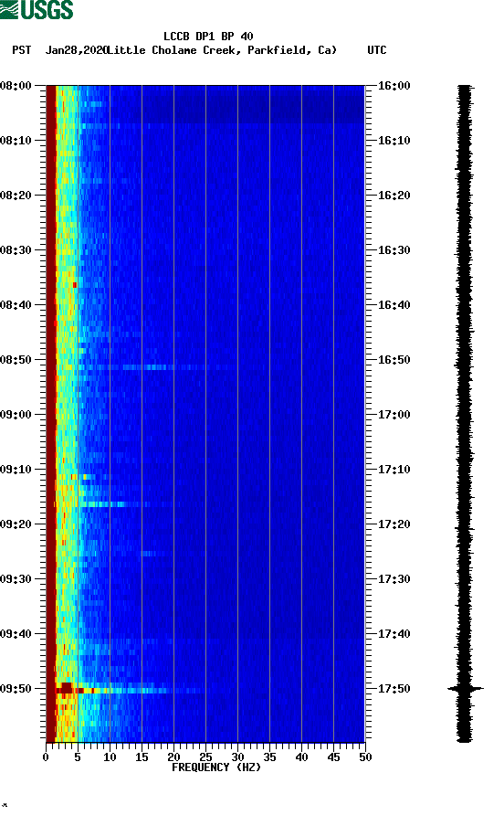Click the seismogram trace beside the spectrogram
The height and width of the screenshot is (815, 504).
click(465, 413)
